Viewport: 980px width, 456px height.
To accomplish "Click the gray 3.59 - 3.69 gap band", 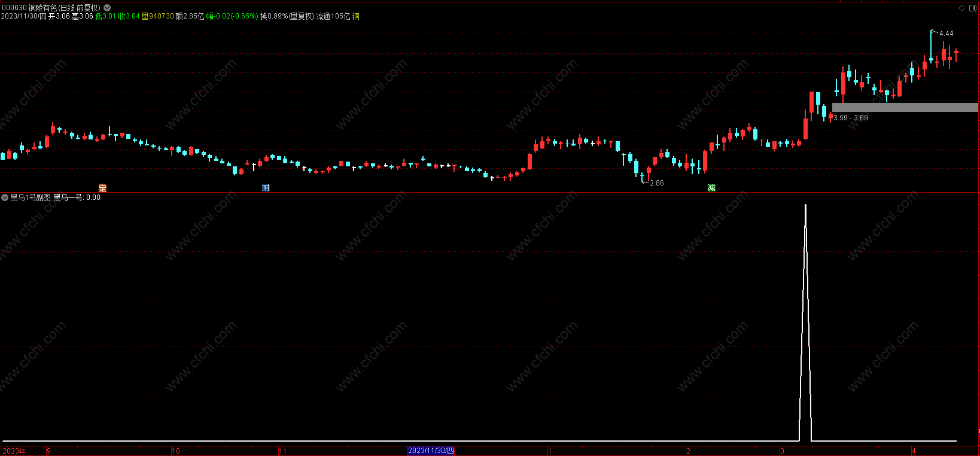I will [905, 107].
